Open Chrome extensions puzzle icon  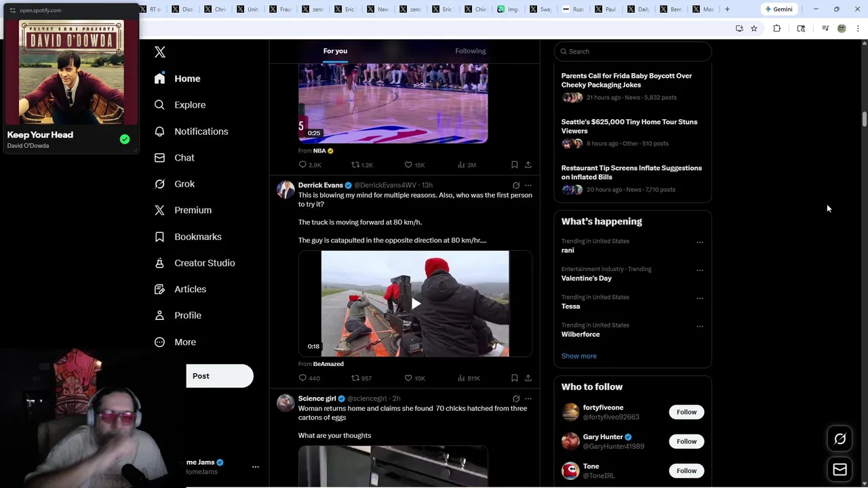tap(777, 28)
